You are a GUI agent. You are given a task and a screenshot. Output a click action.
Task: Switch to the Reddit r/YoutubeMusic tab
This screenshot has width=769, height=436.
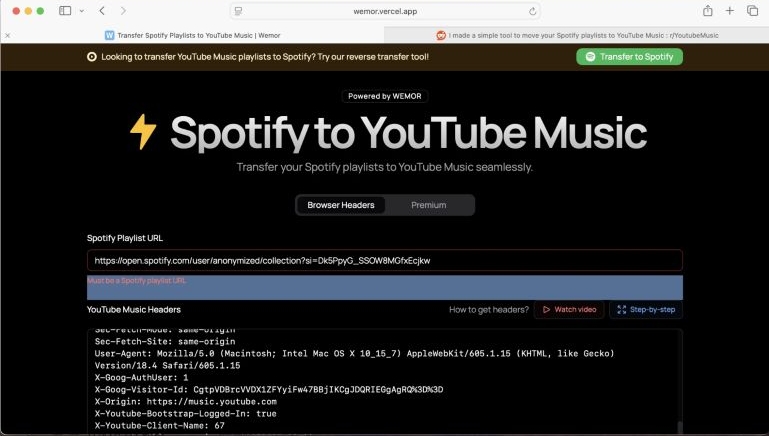(577, 35)
